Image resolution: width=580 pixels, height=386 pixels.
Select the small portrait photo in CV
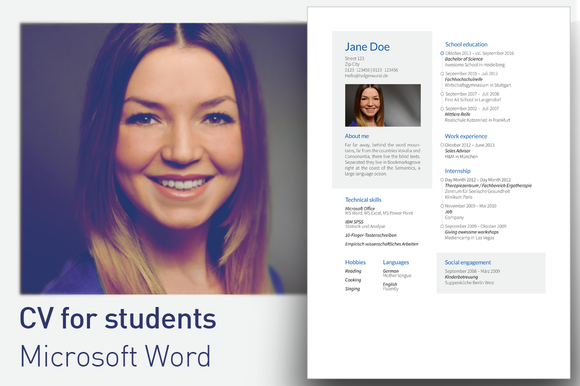[x=383, y=105]
